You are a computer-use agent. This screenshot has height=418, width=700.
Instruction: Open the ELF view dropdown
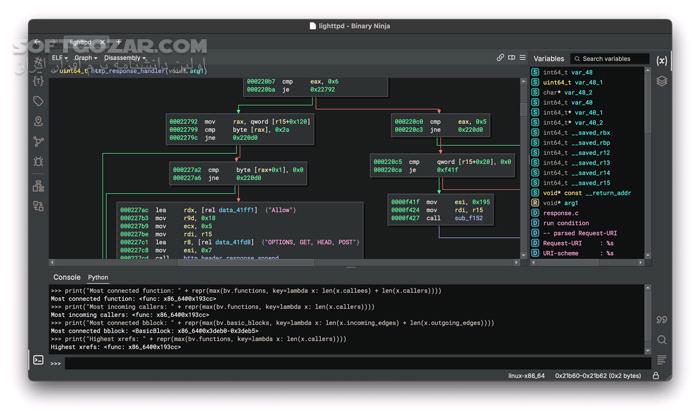click(x=59, y=58)
